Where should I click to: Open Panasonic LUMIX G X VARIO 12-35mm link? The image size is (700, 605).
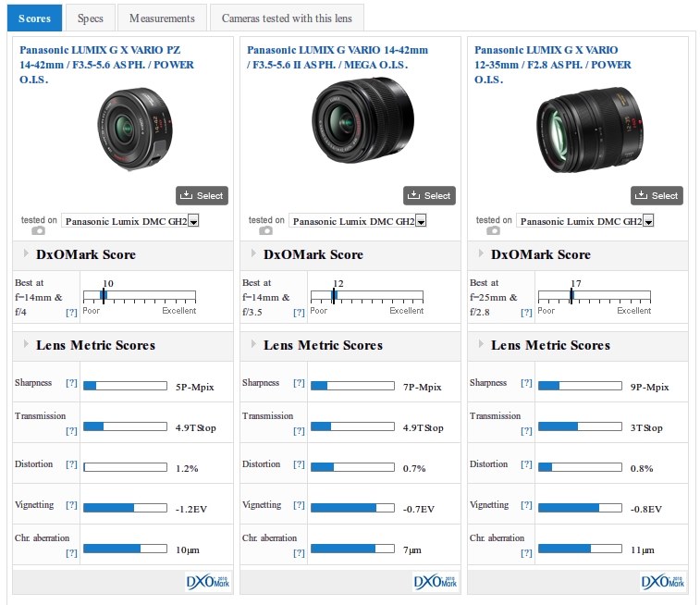click(x=553, y=65)
